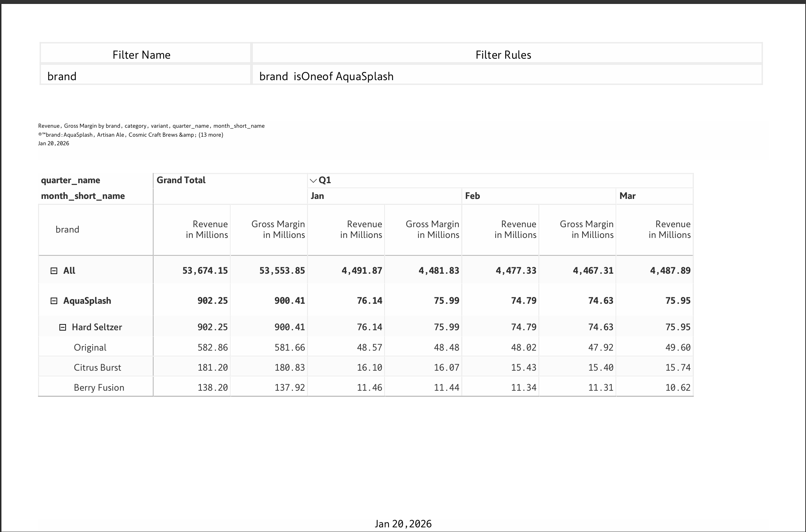Click the Mar month header
The image size is (806, 532).
627,196
